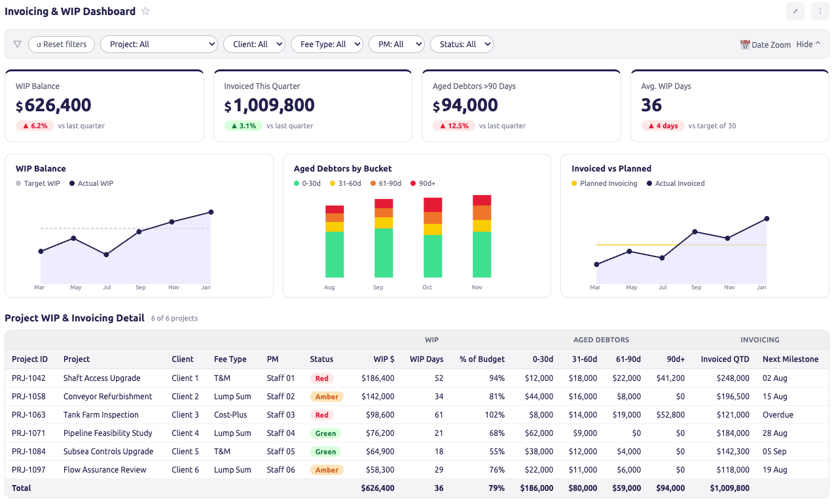Click the Green status badge for Pipeline Feasibility Study
Screen dimensions: 834x504
[325, 433]
